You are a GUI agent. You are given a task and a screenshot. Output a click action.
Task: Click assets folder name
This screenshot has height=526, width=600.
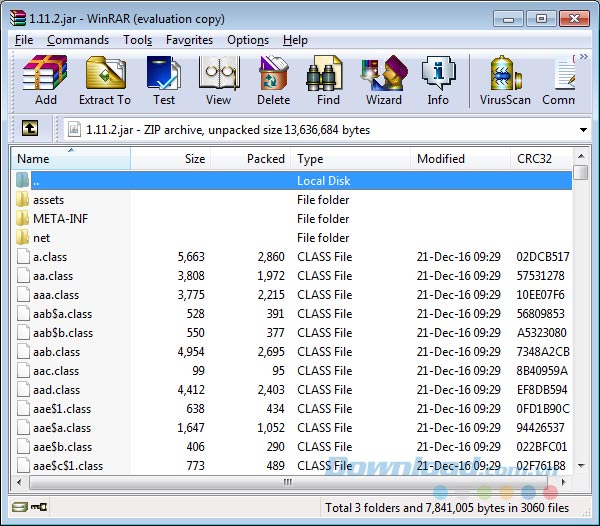coord(49,200)
